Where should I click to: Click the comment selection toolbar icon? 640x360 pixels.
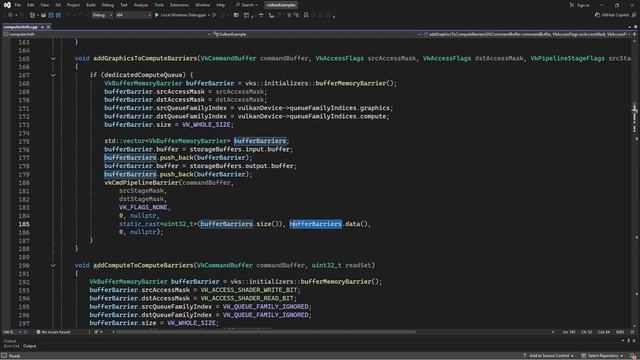(x=261, y=15)
